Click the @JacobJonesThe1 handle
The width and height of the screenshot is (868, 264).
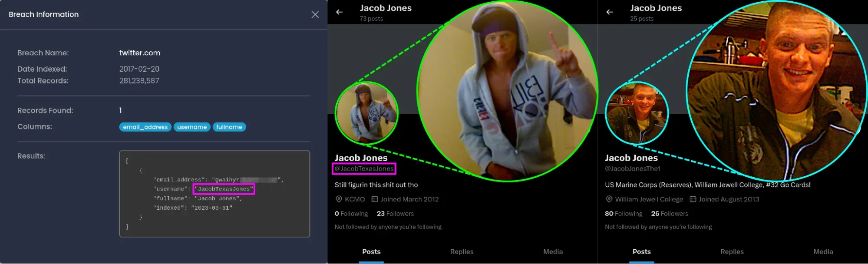[632, 168]
